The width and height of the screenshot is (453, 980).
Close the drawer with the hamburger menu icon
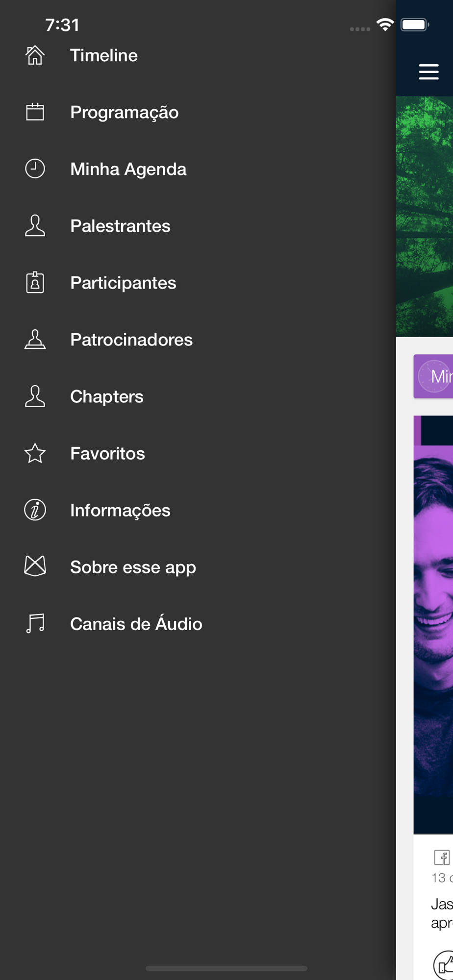428,72
